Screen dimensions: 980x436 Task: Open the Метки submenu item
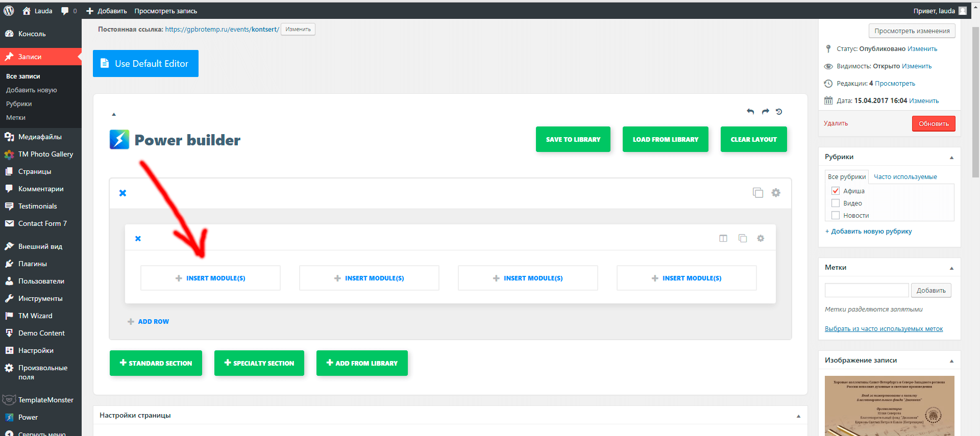coord(16,117)
